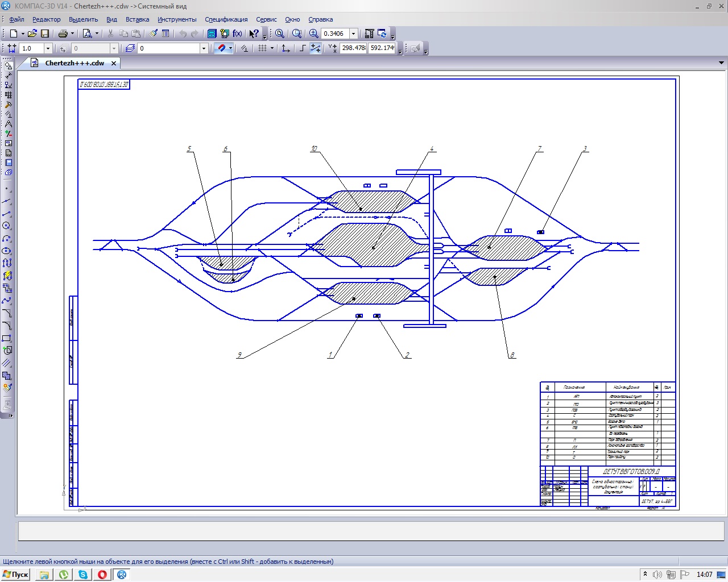Image resolution: width=728 pixels, height=582 pixels.
Task: Toggle local coordinate system button
Action: (x=286, y=48)
